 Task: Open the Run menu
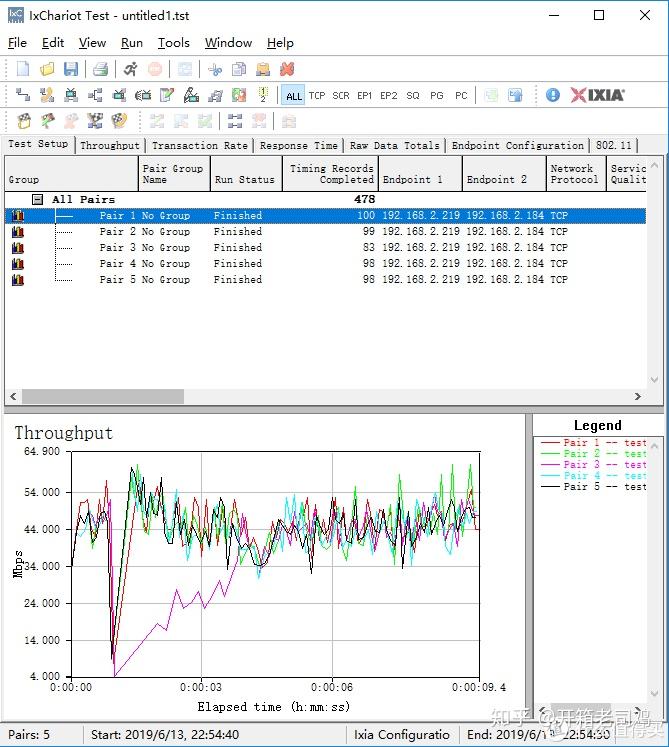(132, 43)
